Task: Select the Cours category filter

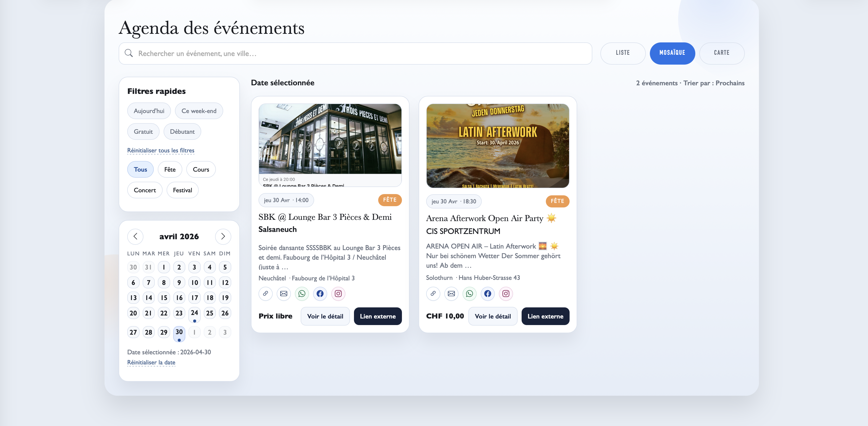Action: [201, 169]
